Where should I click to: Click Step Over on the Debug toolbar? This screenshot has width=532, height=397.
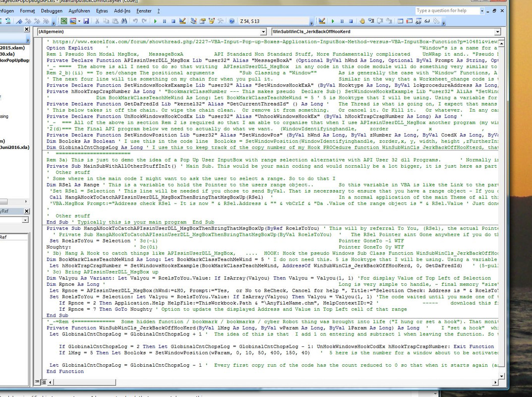click(x=380, y=21)
